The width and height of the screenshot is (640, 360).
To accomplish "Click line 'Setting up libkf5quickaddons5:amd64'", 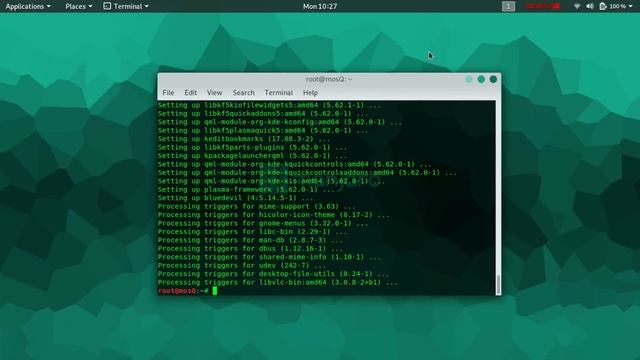I will pos(263,113).
